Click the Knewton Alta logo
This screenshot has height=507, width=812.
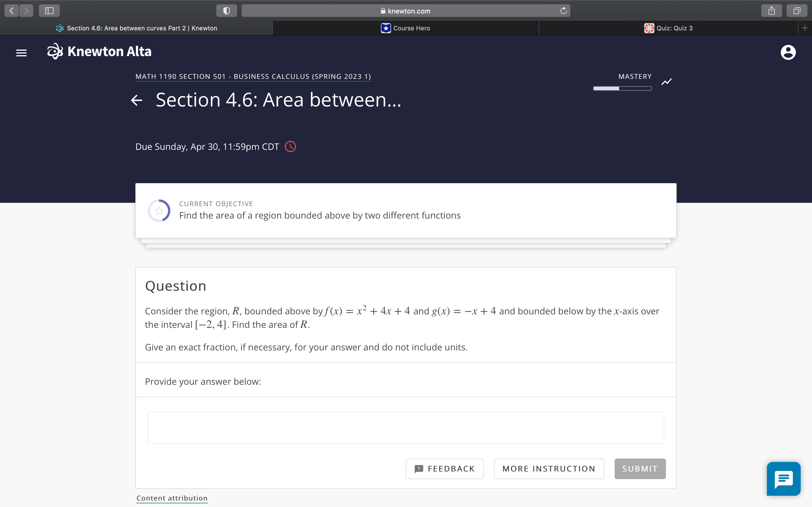pyautogui.click(x=99, y=52)
